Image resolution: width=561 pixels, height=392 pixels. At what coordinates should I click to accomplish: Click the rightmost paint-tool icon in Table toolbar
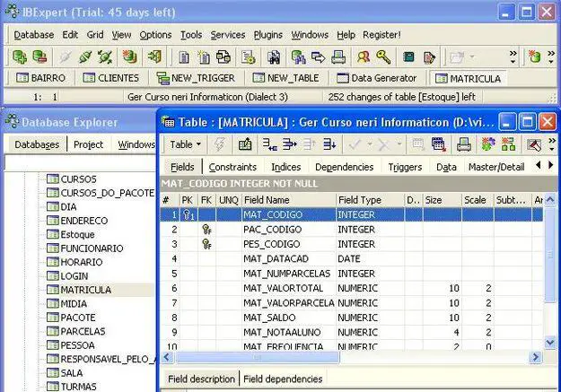tap(534, 144)
